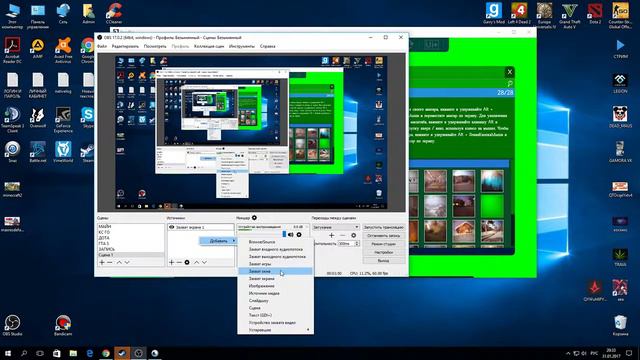
Task: Open Windows Start button
Action: pos(8,353)
